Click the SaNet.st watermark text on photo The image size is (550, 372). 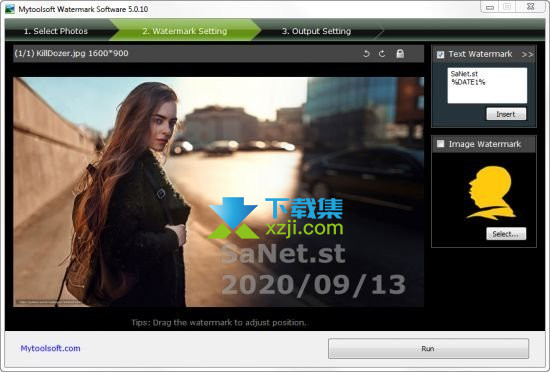[x=283, y=254]
